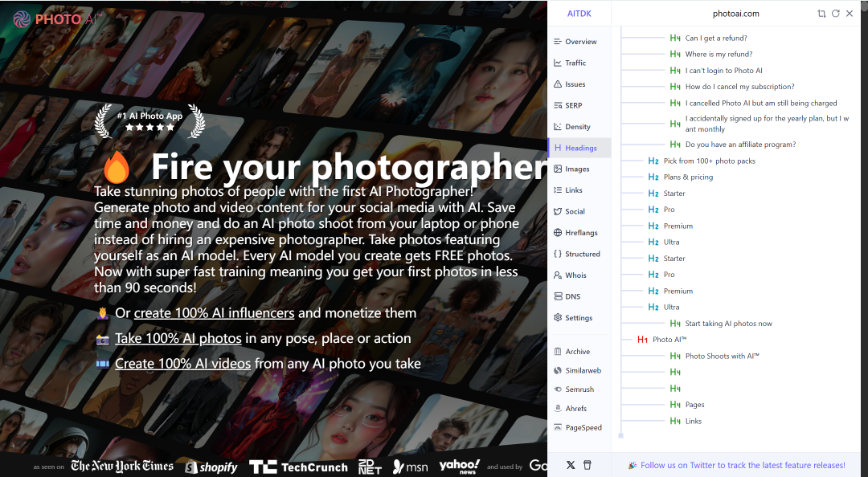Viewport: 868px width, 477px height.
Task: Click photoai.com domain title in header
Action: coord(735,14)
